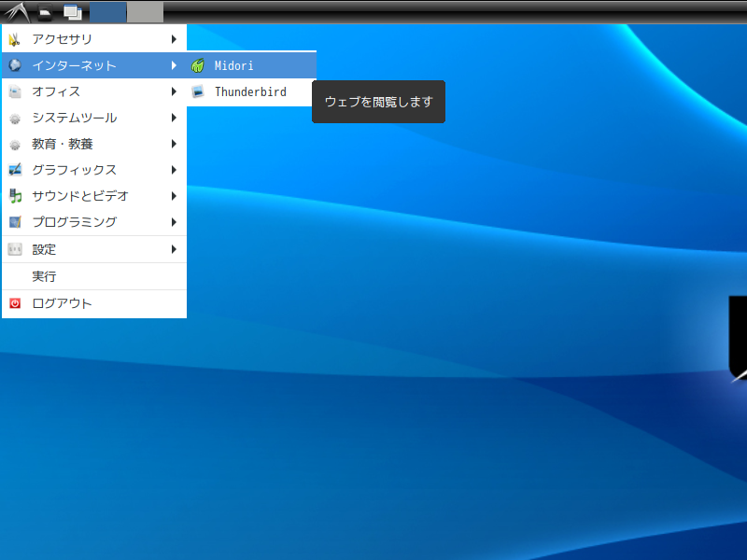Image resolution: width=747 pixels, height=560 pixels.
Task: Switch to the first blue workspace pager
Action: point(108,12)
